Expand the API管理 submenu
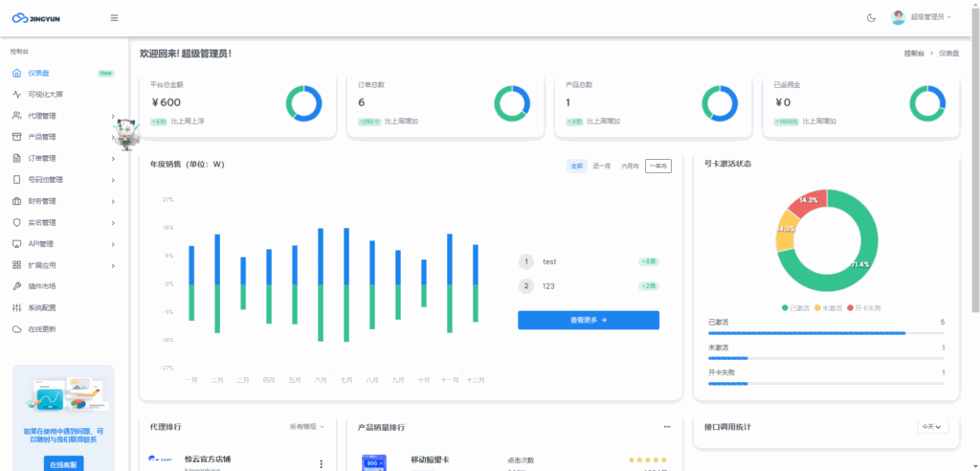The width and height of the screenshot is (980, 471). point(112,244)
